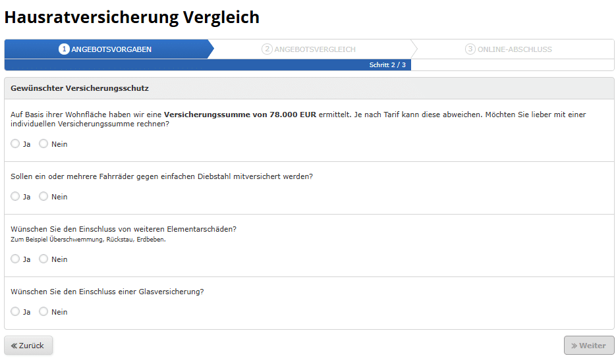616x364 pixels.
Task: Click the 'Schritt 2 / 3' progress bar
Action: point(208,65)
